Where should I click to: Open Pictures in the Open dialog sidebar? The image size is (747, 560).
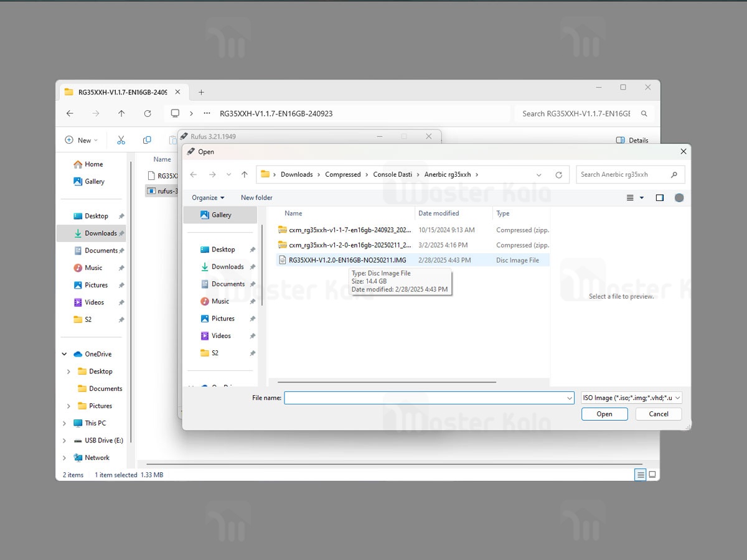[x=223, y=319]
